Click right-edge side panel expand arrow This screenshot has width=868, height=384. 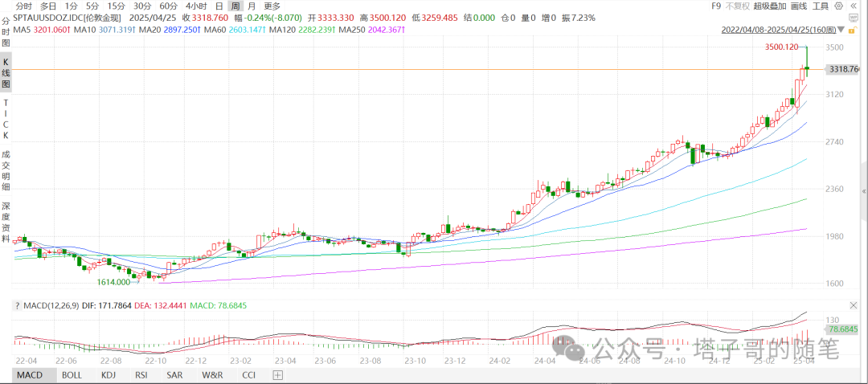[x=864, y=191]
